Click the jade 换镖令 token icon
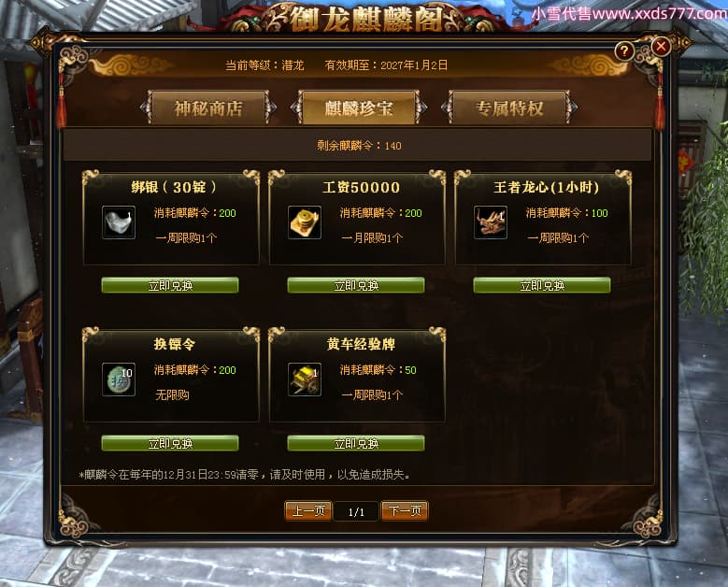Viewport: 728px width, 587px height. [x=119, y=379]
